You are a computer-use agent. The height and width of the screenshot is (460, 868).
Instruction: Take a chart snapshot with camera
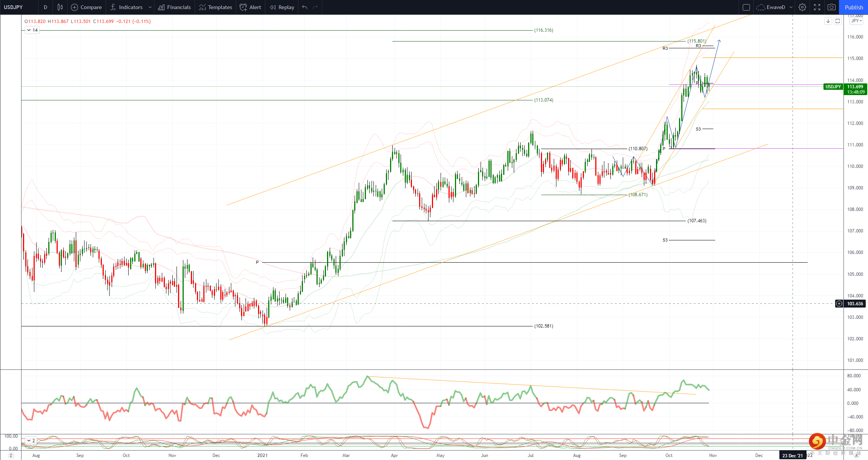click(x=831, y=7)
